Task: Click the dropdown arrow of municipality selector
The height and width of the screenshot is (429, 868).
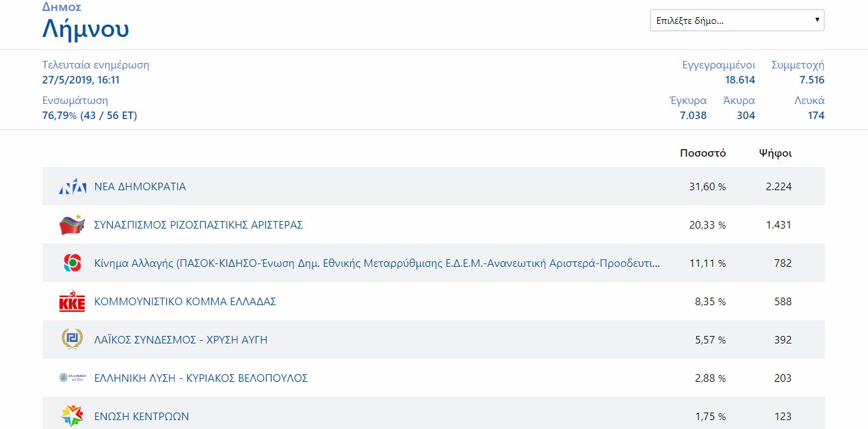Action: point(817,21)
